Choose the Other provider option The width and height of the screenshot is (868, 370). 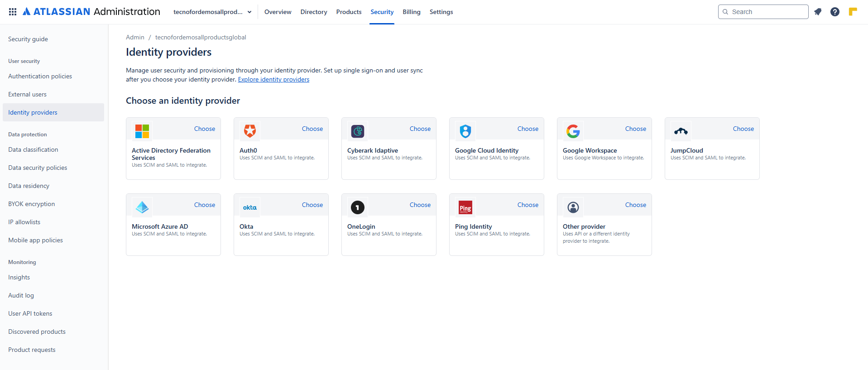(x=636, y=205)
